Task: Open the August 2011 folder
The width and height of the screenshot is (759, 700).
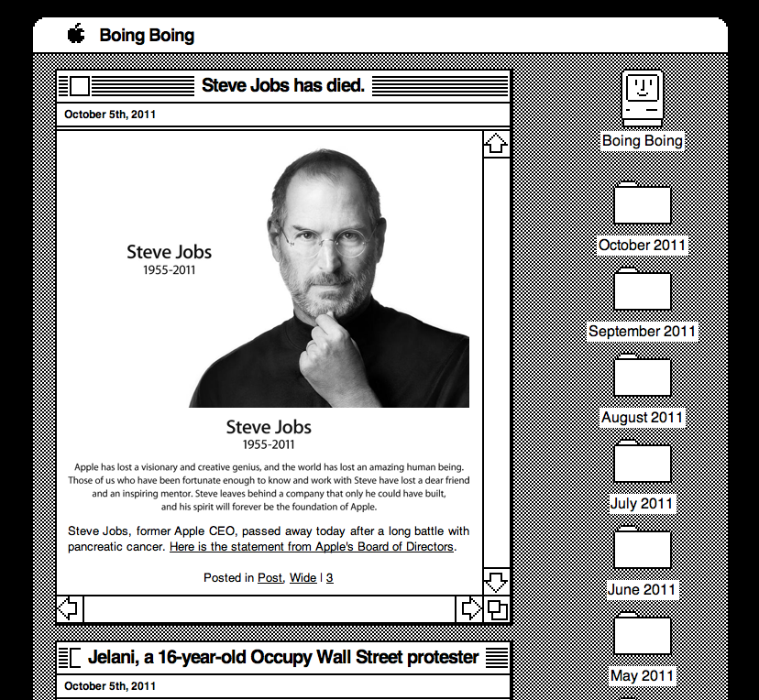Action: [x=642, y=376]
